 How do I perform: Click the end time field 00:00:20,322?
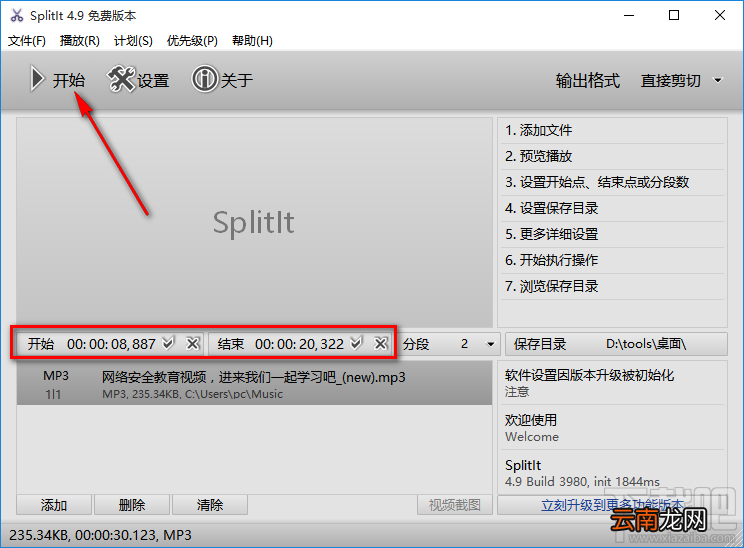tap(299, 344)
